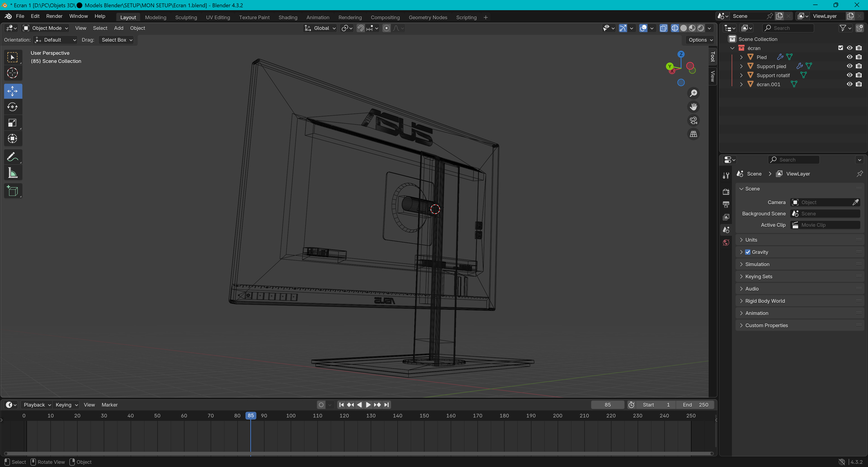This screenshot has height=467, width=868.
Task: Jump to the timeline start frame
Action: tap(341, 405)
